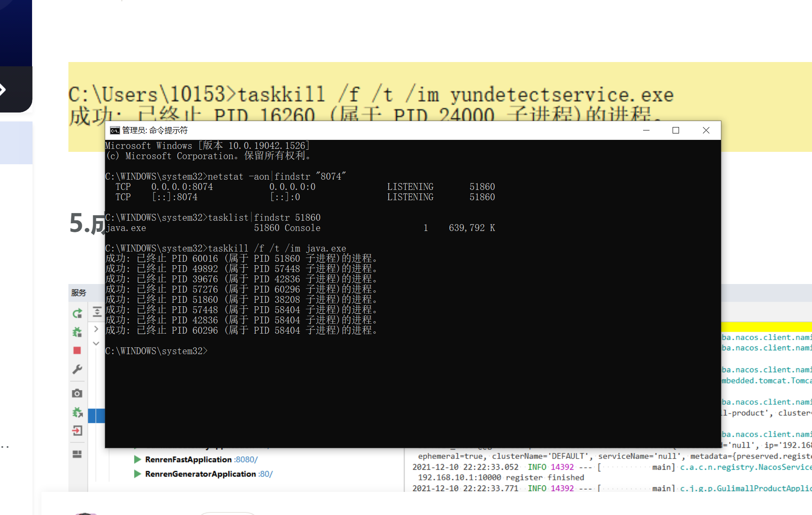
Task: Click the command prompt title bar icon
Action: point(115,130)
